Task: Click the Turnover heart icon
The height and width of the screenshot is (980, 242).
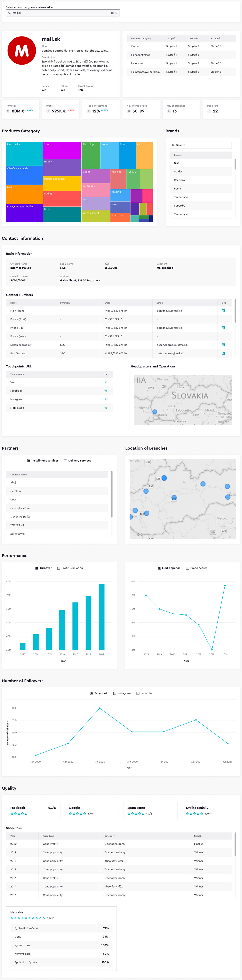Action: click(8, 111)
